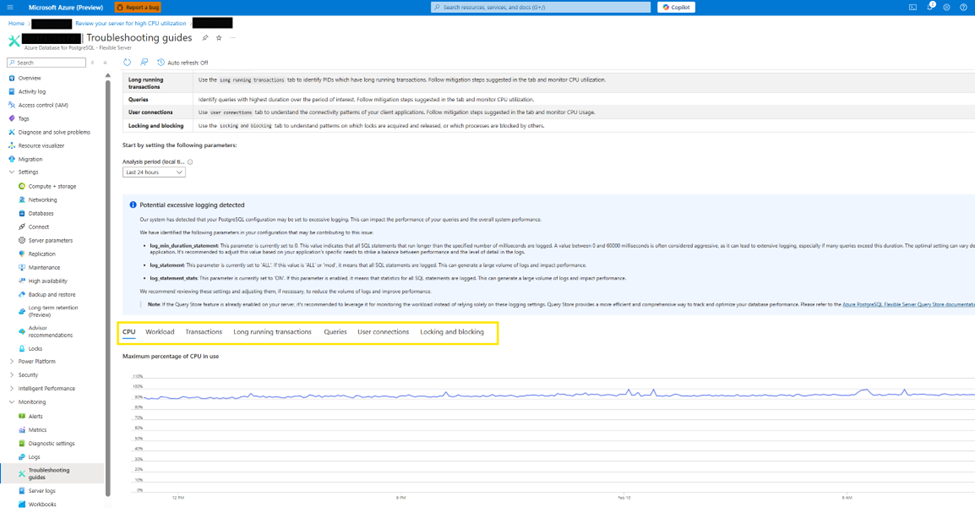The image size is (975, 508).
Task: Switch to the Transactions tab
Action: click(x=203, y=332)
